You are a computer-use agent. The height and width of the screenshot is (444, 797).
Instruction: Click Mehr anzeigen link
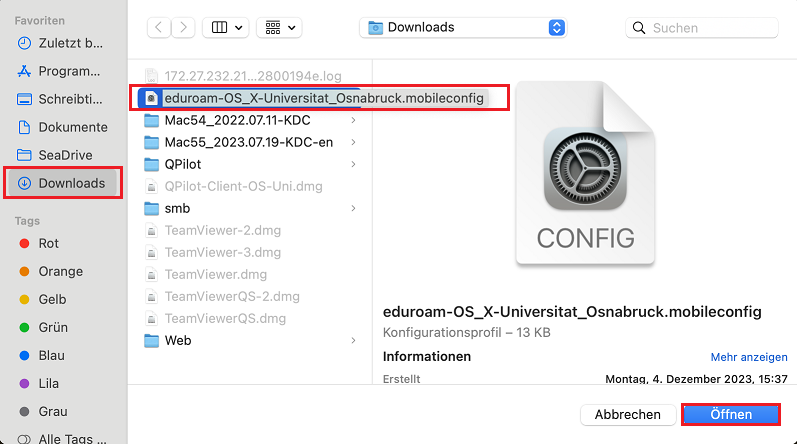pos(749,357)
